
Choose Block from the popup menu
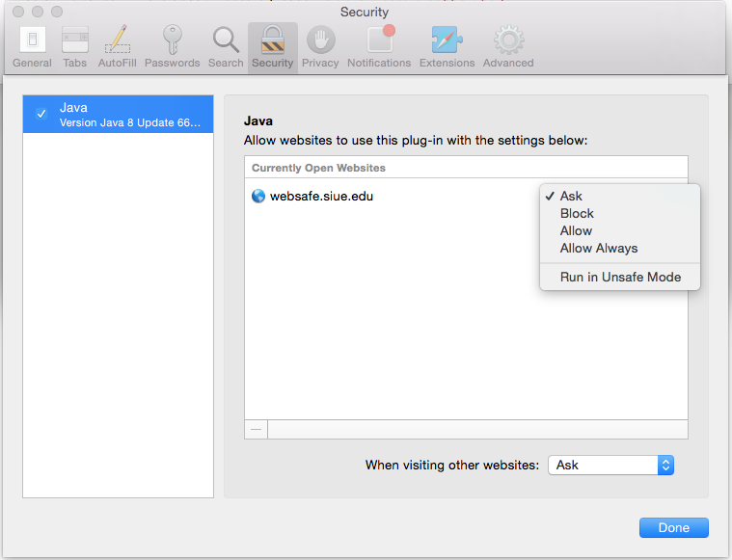tap(577, 213)
